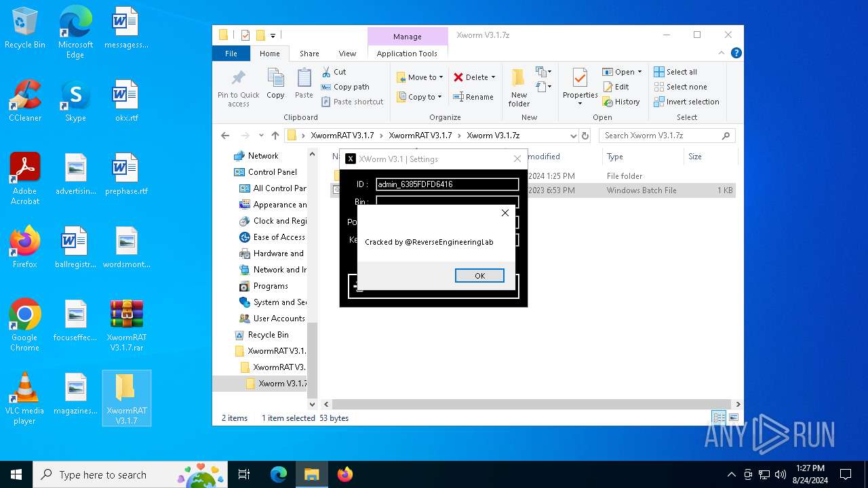
Task: Open the Application Tools tab
Action: (407, 54)
